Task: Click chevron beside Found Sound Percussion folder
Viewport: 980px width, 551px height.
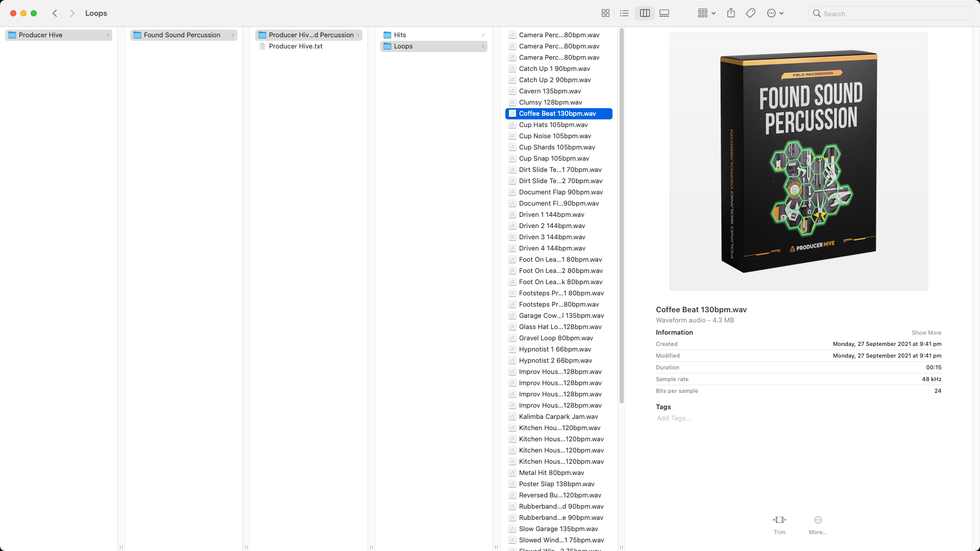Action: tap(233, 35)
